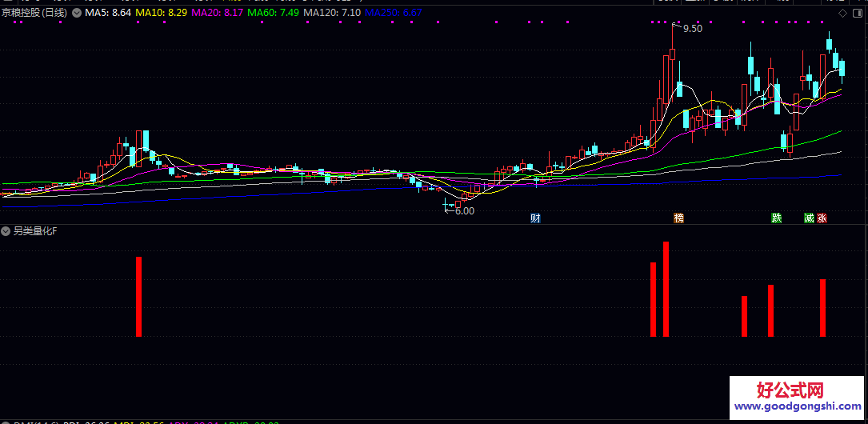868x424 pixels.
Task: Click the green 减 holdings reduction marker
Action: [810, 218]
